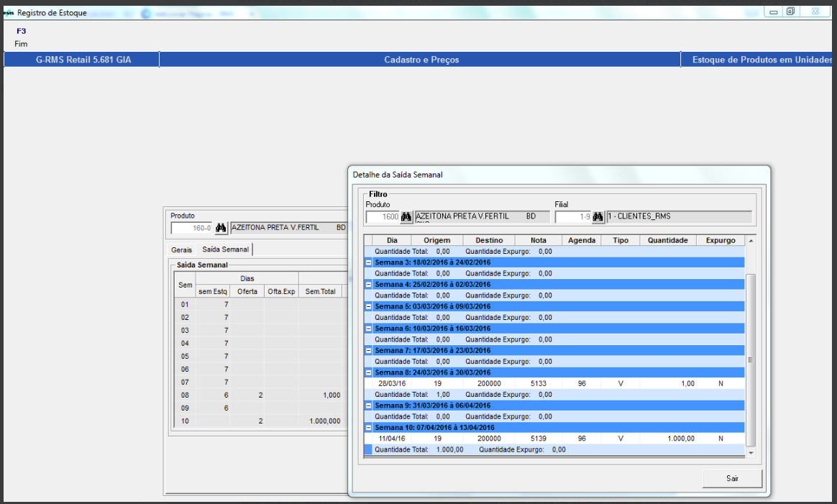Select week 10 row in Saída Semanal table
837x504 pixels.
pos(261,421)
